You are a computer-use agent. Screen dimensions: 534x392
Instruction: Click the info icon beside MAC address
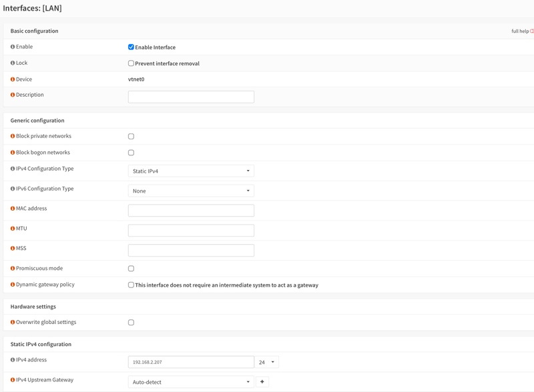click(x=13, y=209)
